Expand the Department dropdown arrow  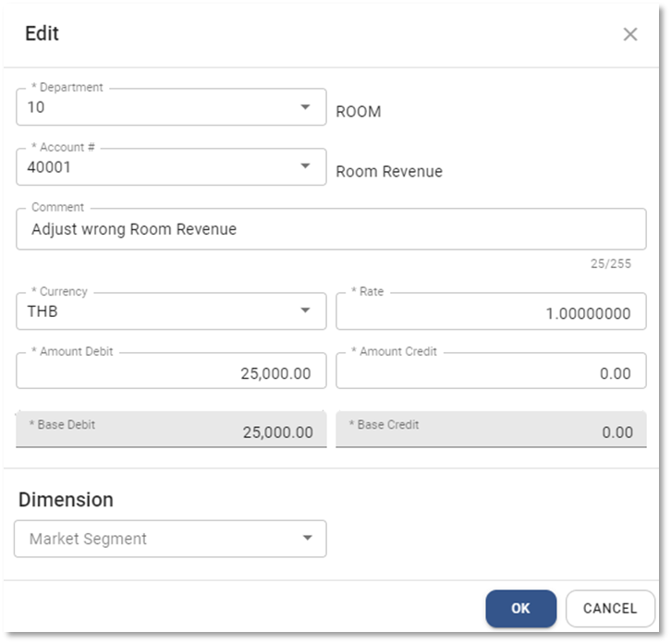(x=305, y=107)
